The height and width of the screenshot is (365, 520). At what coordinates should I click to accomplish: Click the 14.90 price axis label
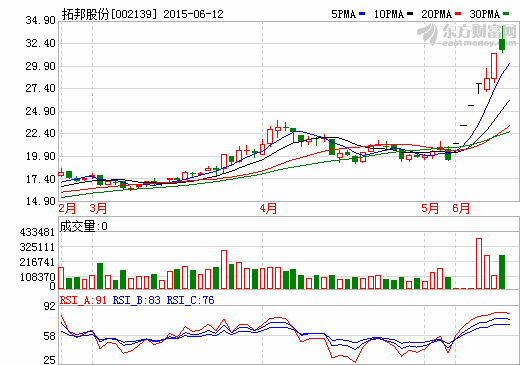(41, 201)
